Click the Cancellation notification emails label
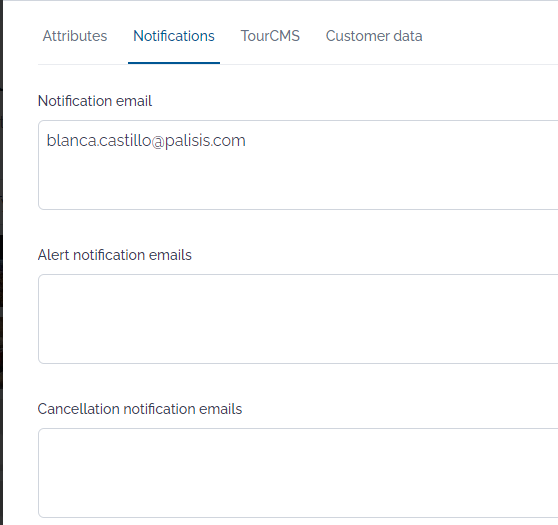 click(x=140, y=409)
